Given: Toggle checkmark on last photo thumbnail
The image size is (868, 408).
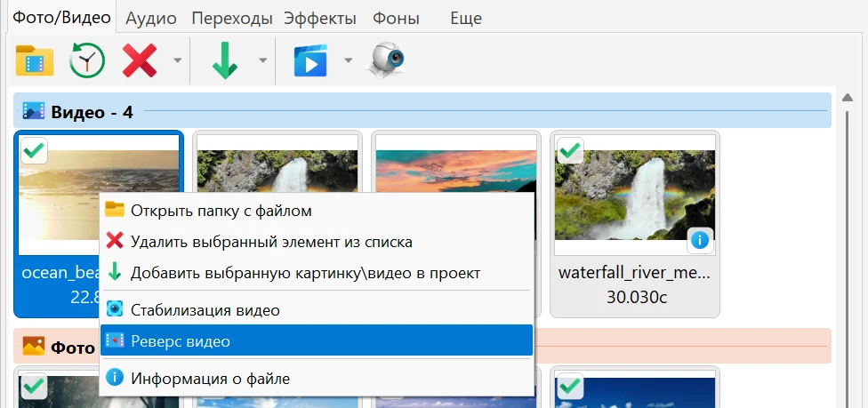Looking at the screenshot, I should coord(570,387).
